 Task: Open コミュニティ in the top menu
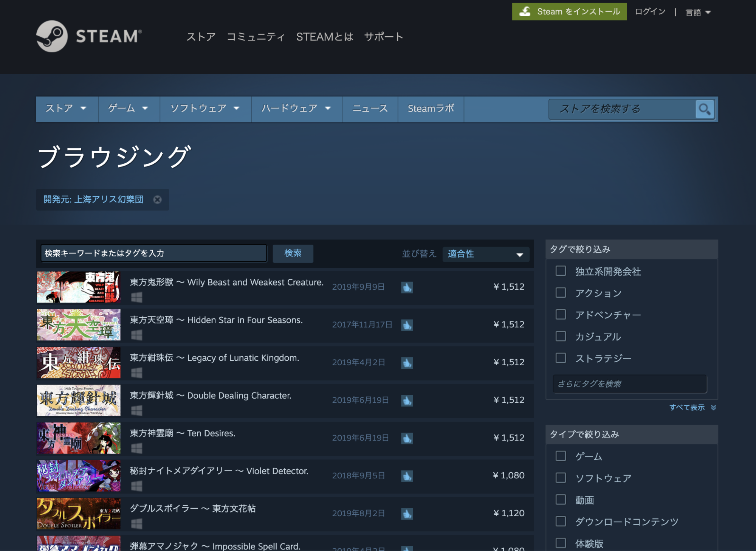point(256,37)
